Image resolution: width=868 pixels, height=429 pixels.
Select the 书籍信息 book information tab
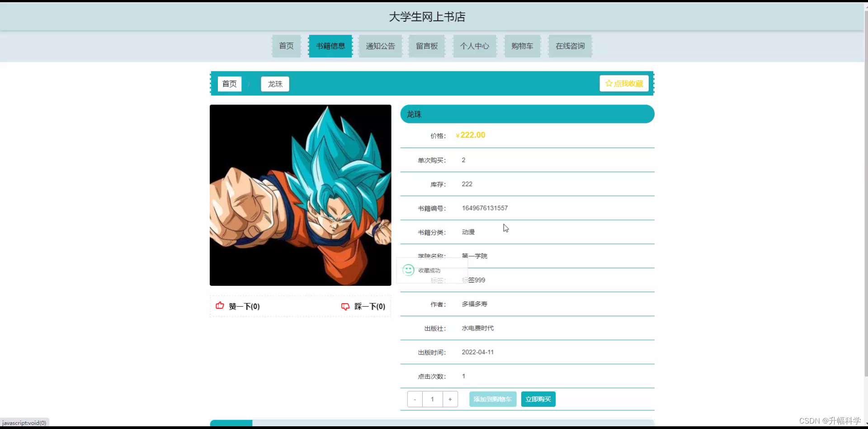(x=330, y=46)
